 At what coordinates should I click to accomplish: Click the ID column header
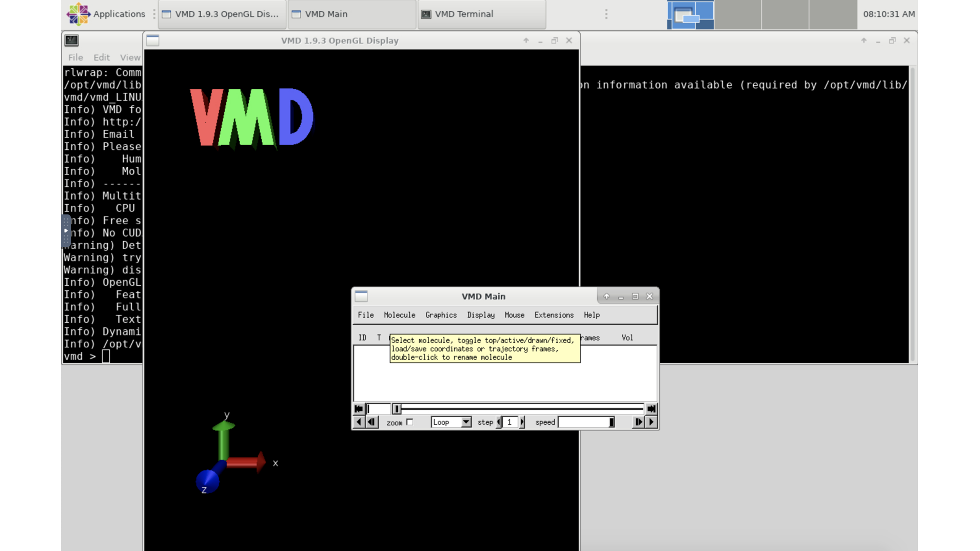pyautogui.click(x=362, y=338)
